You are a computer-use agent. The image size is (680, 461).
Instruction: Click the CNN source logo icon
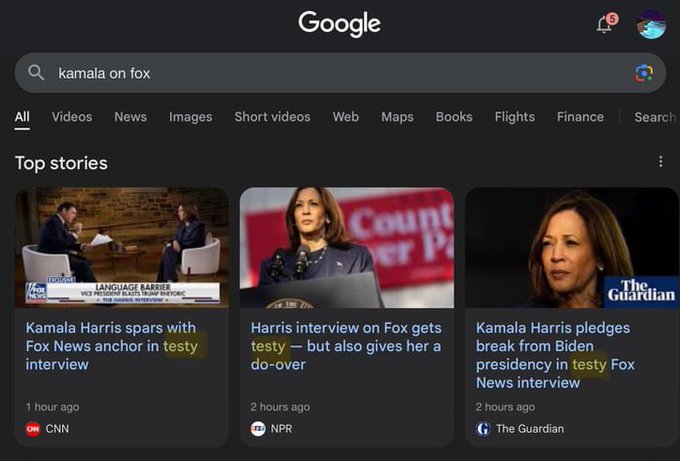click(33, 429)
